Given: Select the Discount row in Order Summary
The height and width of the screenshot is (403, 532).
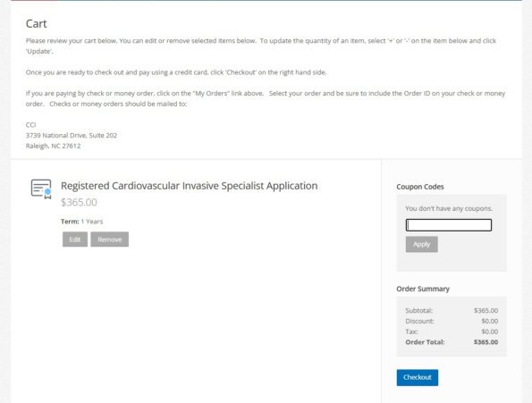Looking at the screenshot, I should (452, 321).
